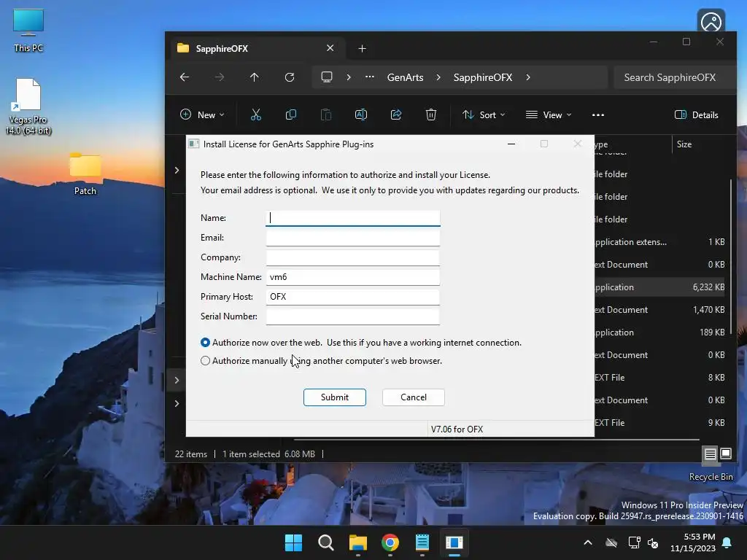This screenshot has height=560, width=747.
Task: Show hidden breadcrumb path ellipsis
Action: tap(370, 77)
